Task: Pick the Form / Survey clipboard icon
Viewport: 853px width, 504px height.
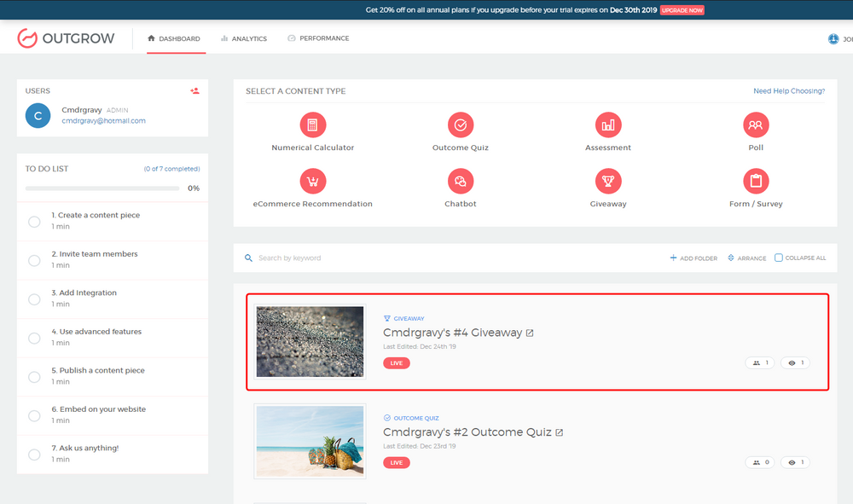Action: point(756,181)
